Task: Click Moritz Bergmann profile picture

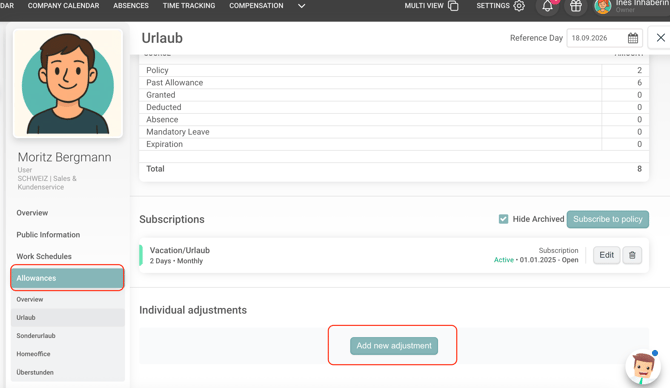Action: pos(68,83)
